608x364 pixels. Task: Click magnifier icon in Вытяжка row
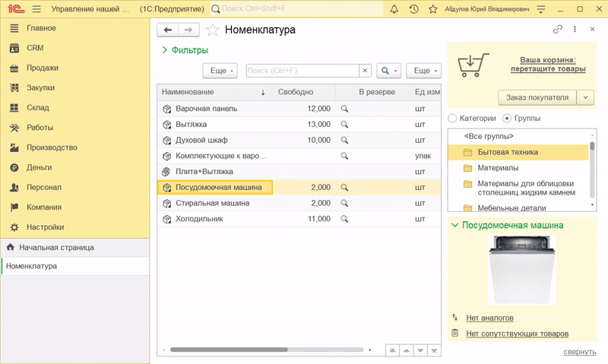[x=344, y=125]
